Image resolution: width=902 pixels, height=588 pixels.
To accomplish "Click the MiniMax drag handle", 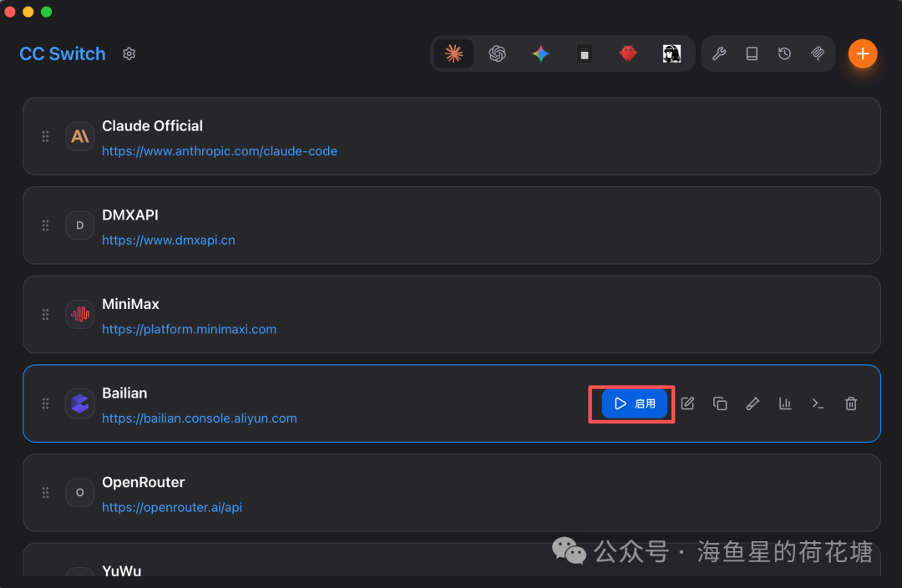I will coord(45,314).
